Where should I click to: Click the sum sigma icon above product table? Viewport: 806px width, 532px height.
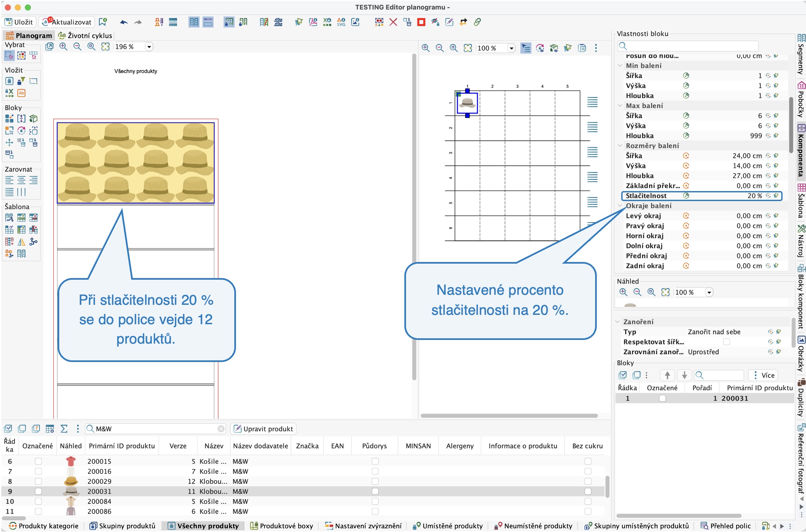tap(64, 429)
